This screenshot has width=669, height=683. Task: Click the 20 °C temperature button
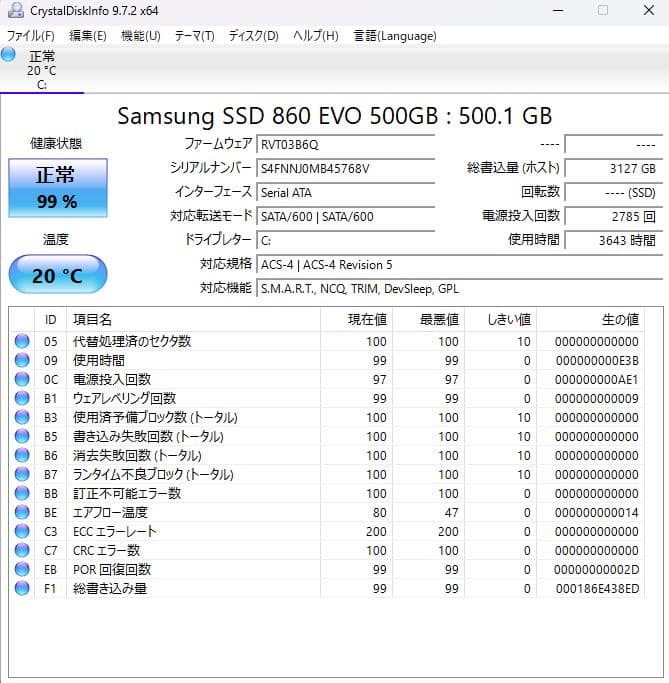(57, 274)
